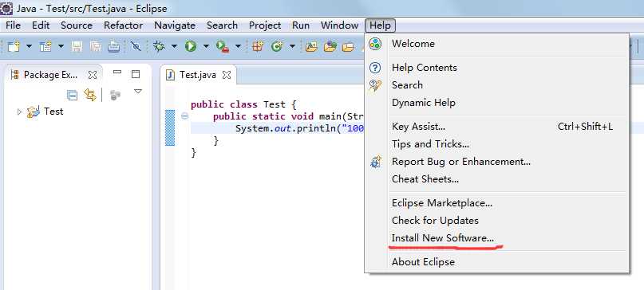644x290 pixels.
Task: Click the Debug bug icon
Action: point(159,46)
